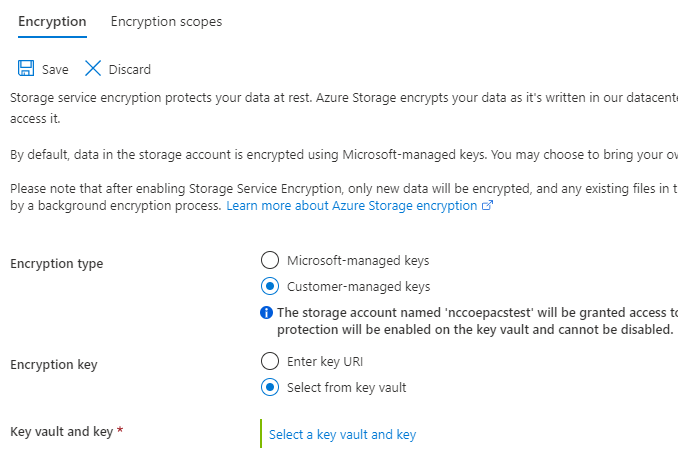678x460 pixels.
Task: Open the Encryption tab
Action: click(52, 21)
